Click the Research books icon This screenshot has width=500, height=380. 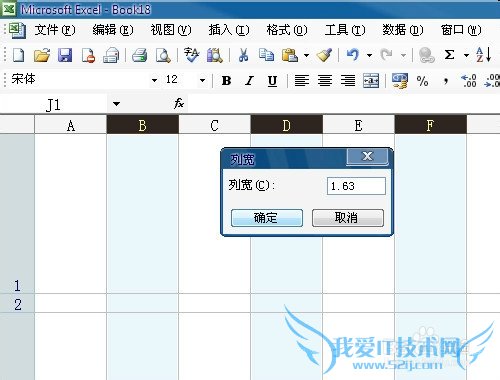point(215,55)
